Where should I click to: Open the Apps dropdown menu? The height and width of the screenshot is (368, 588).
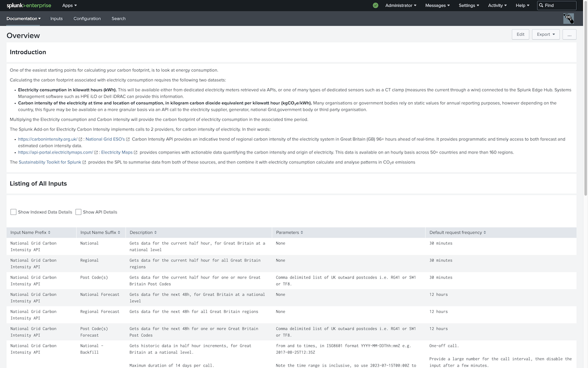click(70, 5)
